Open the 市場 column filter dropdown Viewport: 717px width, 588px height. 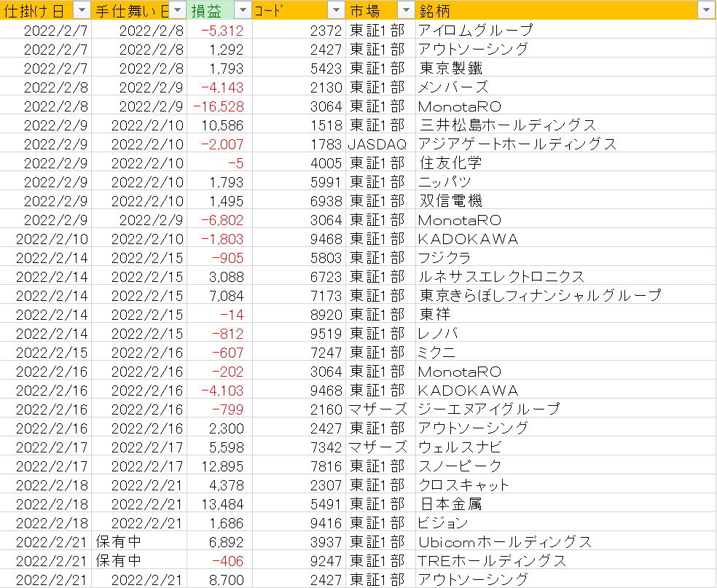(x=406, y=10)
